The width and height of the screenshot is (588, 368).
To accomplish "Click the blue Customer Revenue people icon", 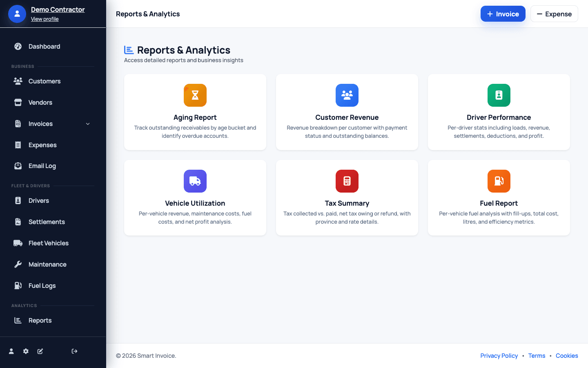I will click(347, 95).
